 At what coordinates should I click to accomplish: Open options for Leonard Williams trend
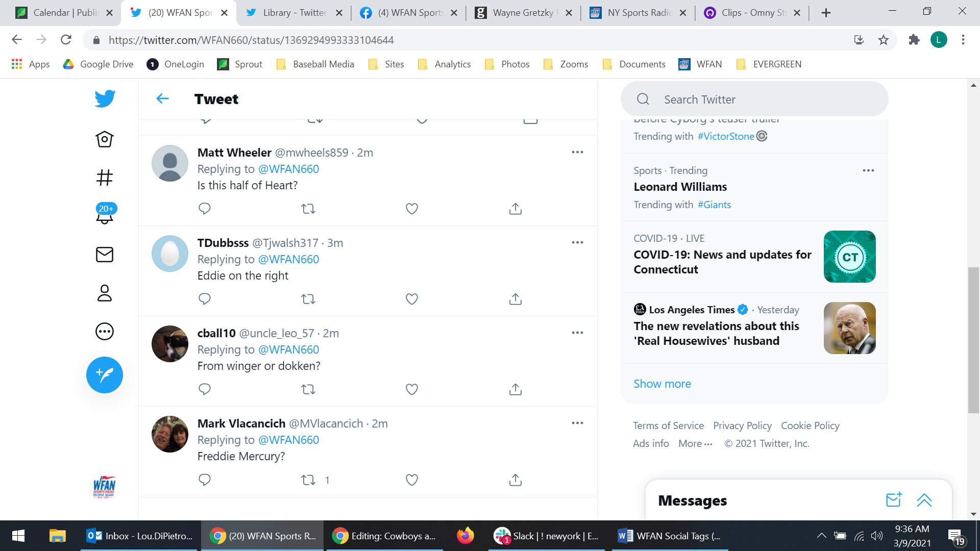click(868, 171)
